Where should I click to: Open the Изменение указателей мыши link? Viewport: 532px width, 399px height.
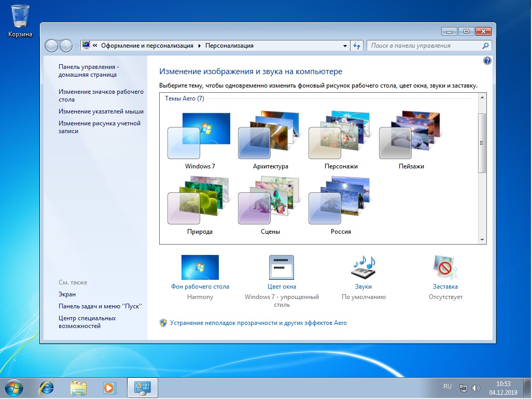pos(101,111)
